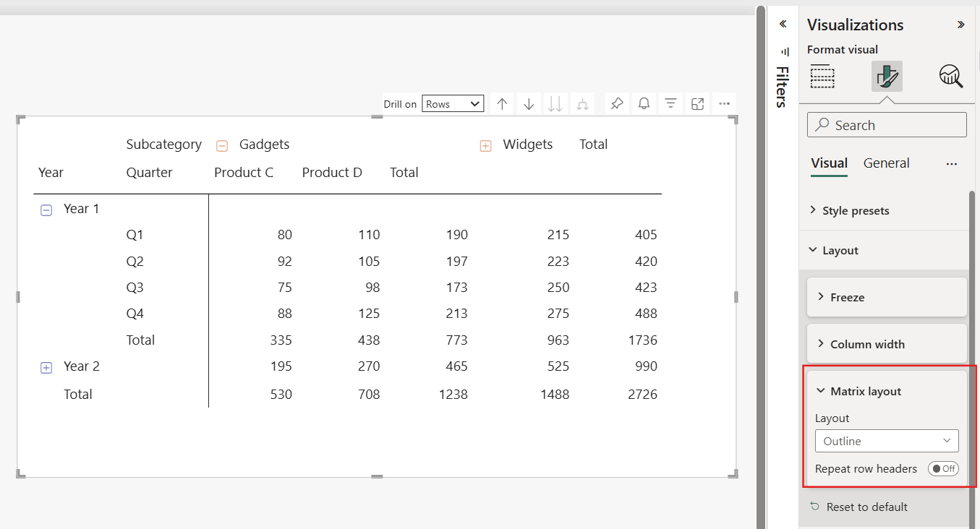Screen dimensions: 980x529
Task: Click the Widgets value 215 in Q1
Action: (x=558, y=235)
